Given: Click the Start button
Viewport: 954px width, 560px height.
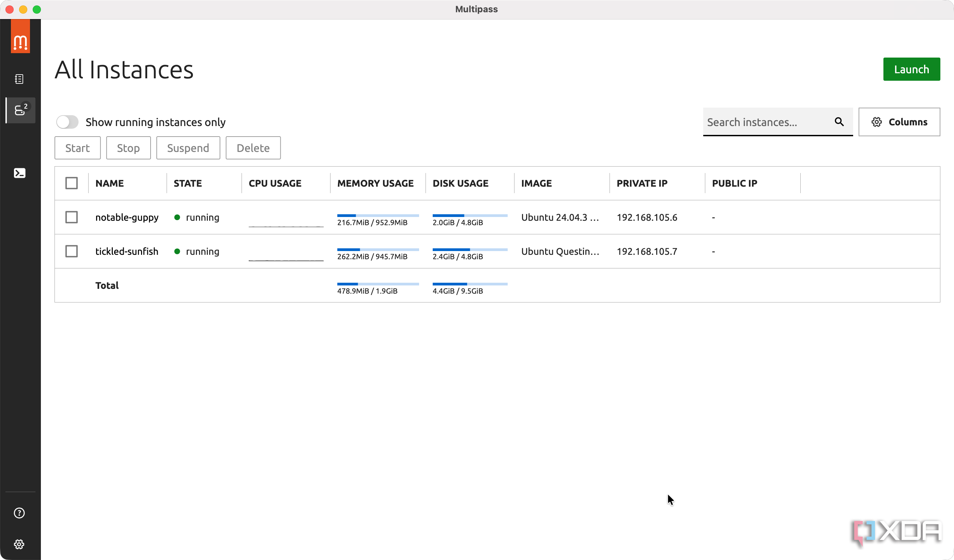Looking at the screenshot, I should click(78, 148).
